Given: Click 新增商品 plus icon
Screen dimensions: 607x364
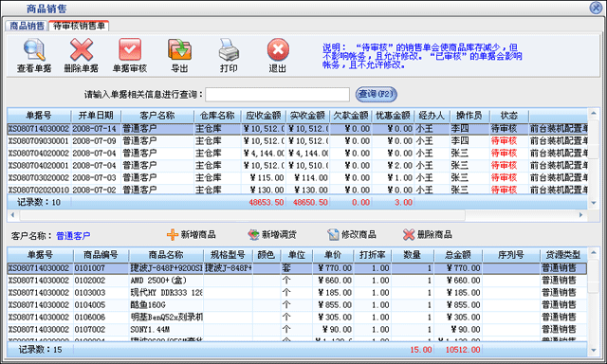Looking at the screenshot, I should tap(173, 234).
